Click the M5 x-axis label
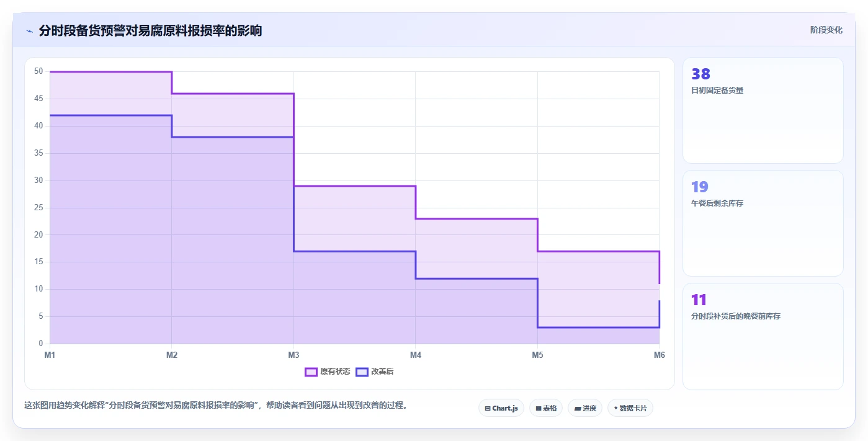 [x=537, y=355]
